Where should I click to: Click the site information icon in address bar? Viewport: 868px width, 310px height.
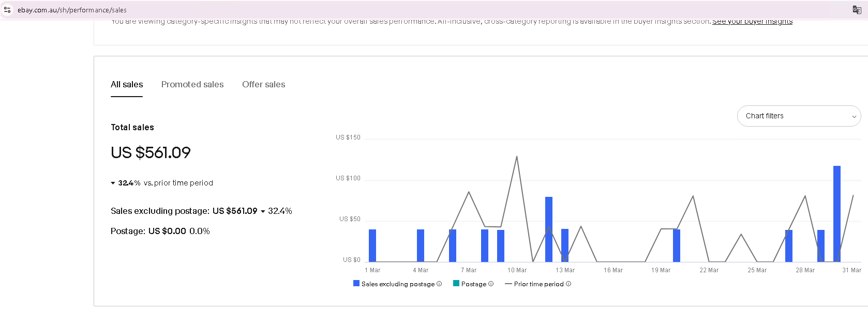click(x=7, y=10)
